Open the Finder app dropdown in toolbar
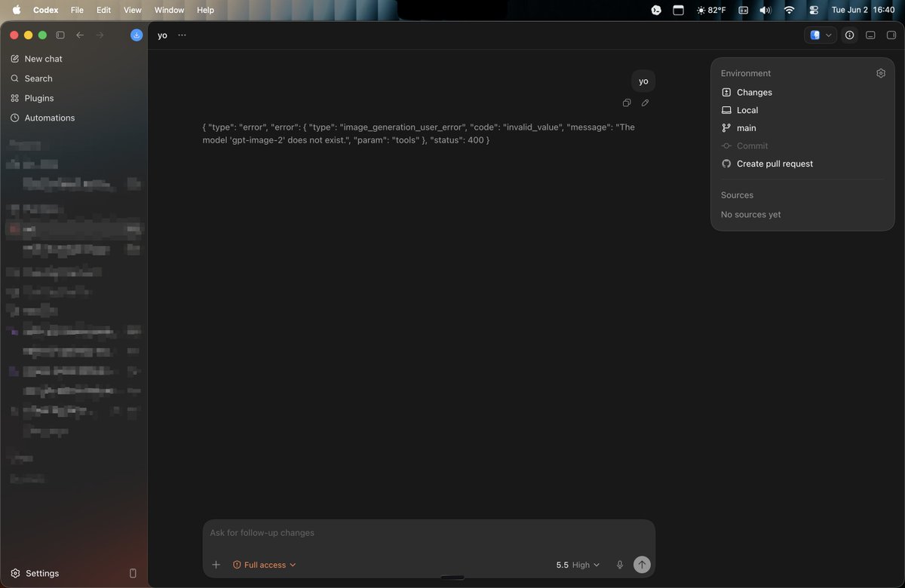The height and width of the screenshot is (588, 905). coord(821,35)
